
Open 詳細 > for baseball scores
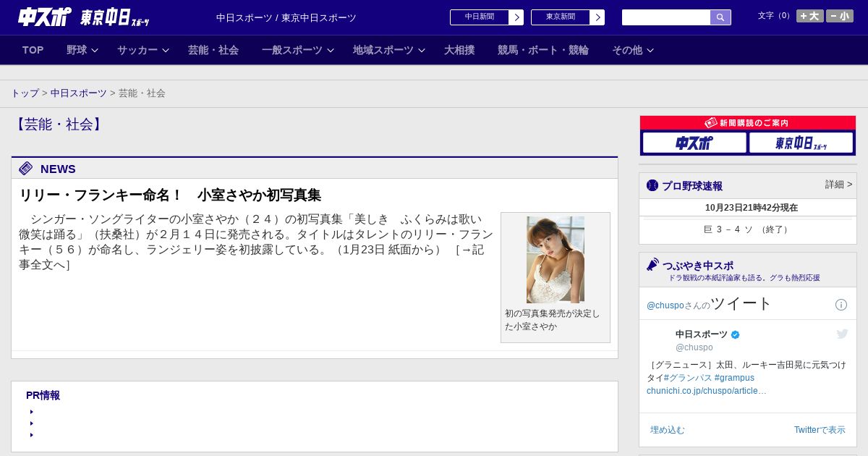click(x=838, y=185)
